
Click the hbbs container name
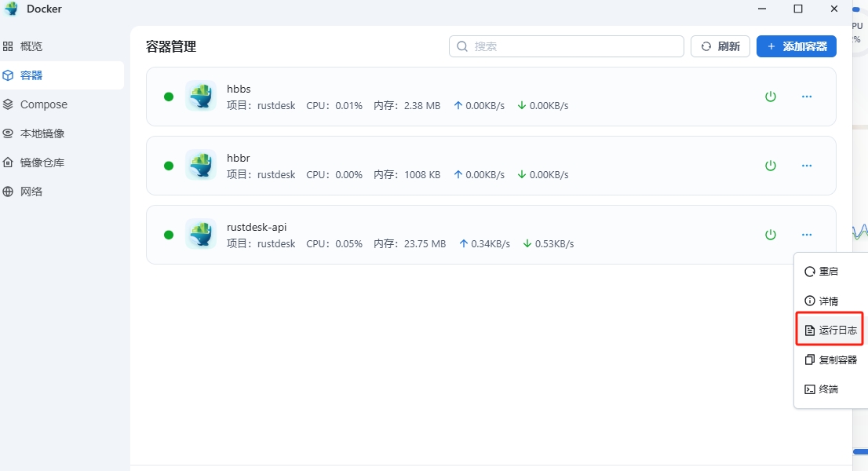[x=239, y=89]
